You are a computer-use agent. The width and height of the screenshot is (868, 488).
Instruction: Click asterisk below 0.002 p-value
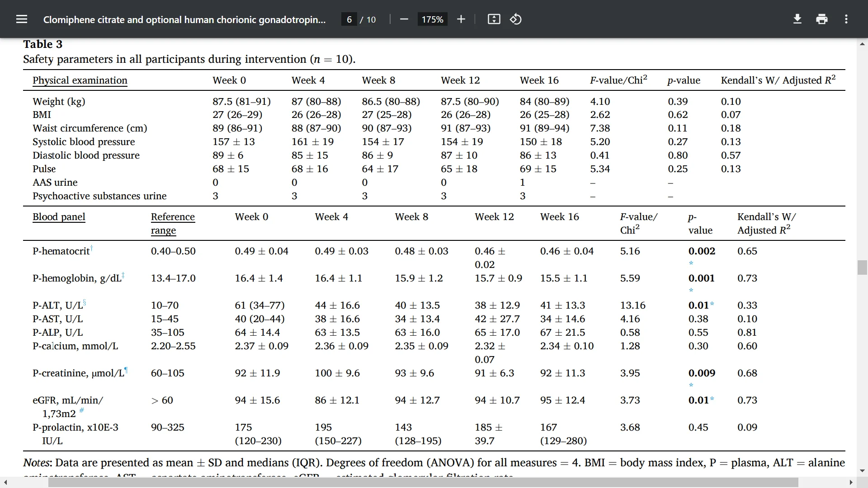(691, 264)
